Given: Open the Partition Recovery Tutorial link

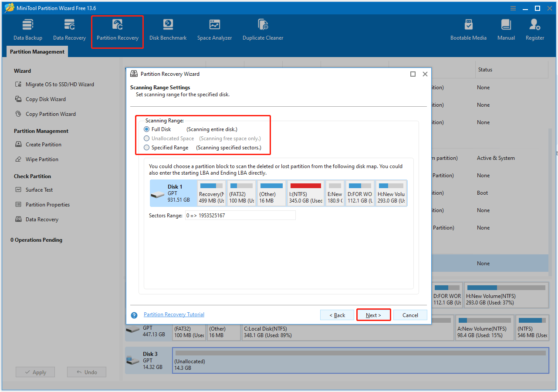Looking at the screenshot, I should pos(174,314).
